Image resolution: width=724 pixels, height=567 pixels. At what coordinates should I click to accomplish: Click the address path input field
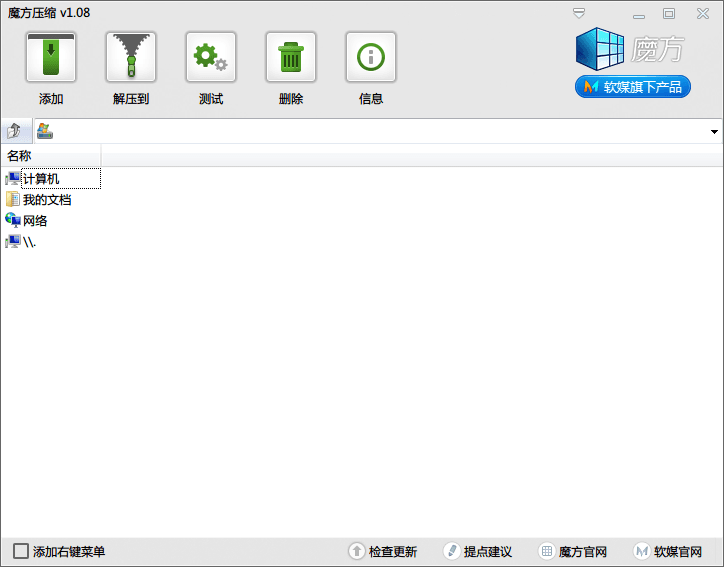(378, 132)
